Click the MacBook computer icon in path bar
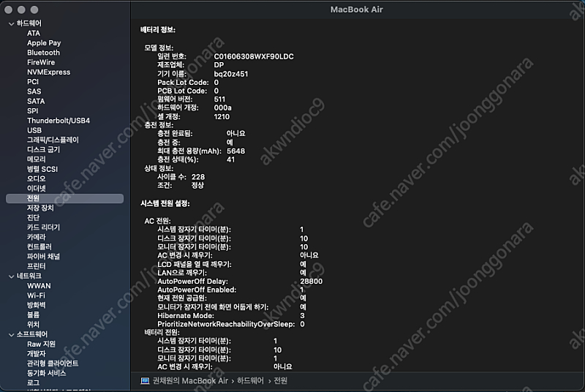This screenshot has width=585, height=392. (x=145, y=381)
